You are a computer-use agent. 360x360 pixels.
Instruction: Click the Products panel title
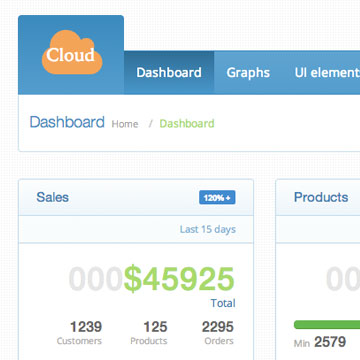pos(321,197)
